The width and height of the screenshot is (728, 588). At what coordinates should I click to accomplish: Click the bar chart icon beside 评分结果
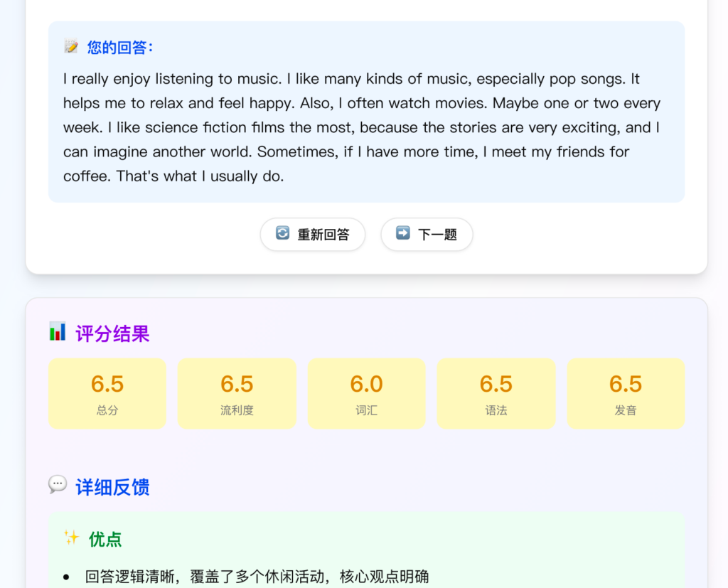pyautogui.click(x=58, y=332)
